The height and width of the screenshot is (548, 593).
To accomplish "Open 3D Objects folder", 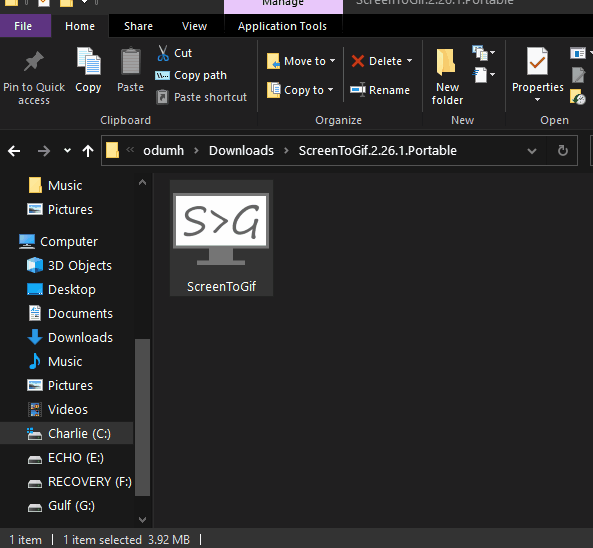I will click(69, 265).
